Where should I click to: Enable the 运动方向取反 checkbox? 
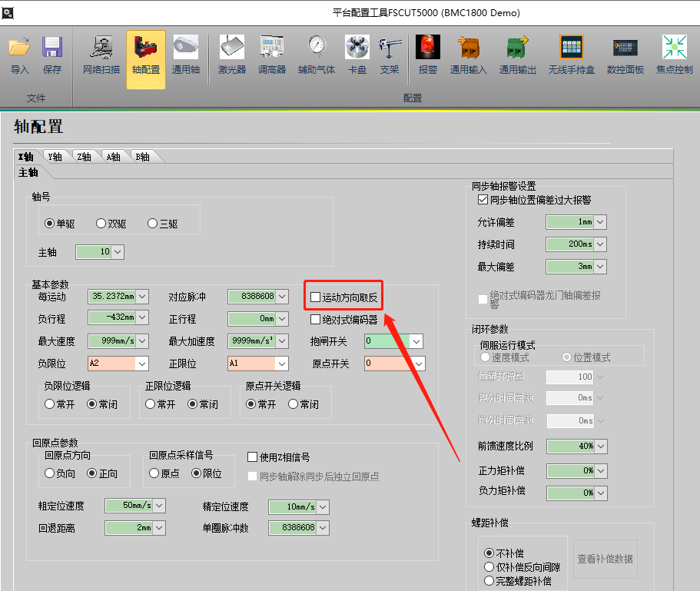click(x=315, y=297)
